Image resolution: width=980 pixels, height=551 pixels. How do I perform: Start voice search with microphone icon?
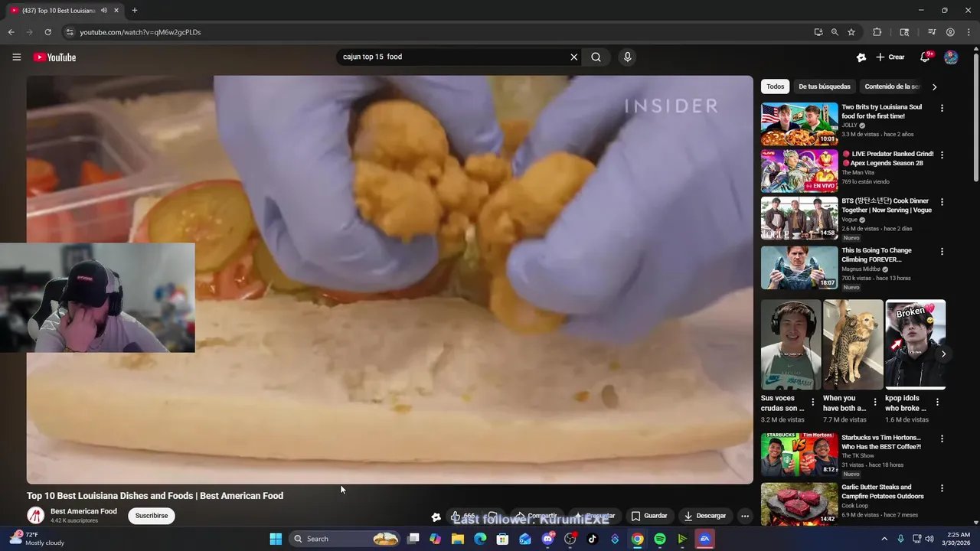[x=627, y=57]
